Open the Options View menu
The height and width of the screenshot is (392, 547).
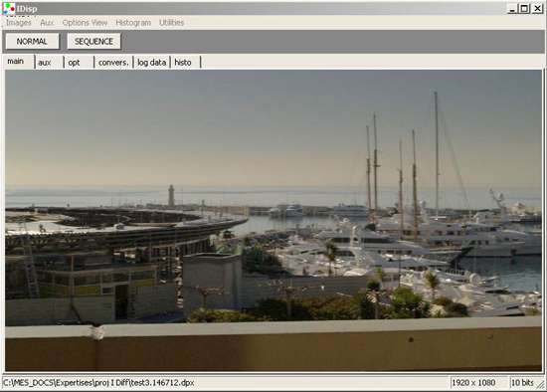[85, 23]
